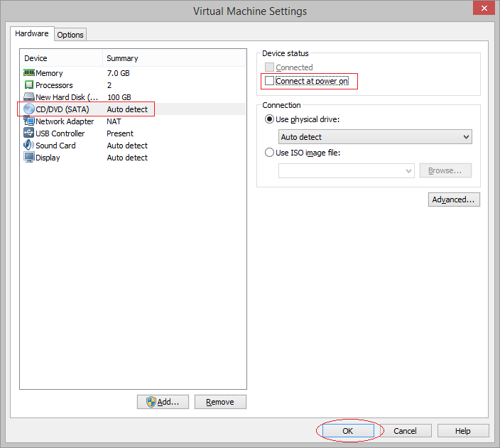Click the USB Controller icon
Viewport: 500px width, 448px height.
[28, 133]
